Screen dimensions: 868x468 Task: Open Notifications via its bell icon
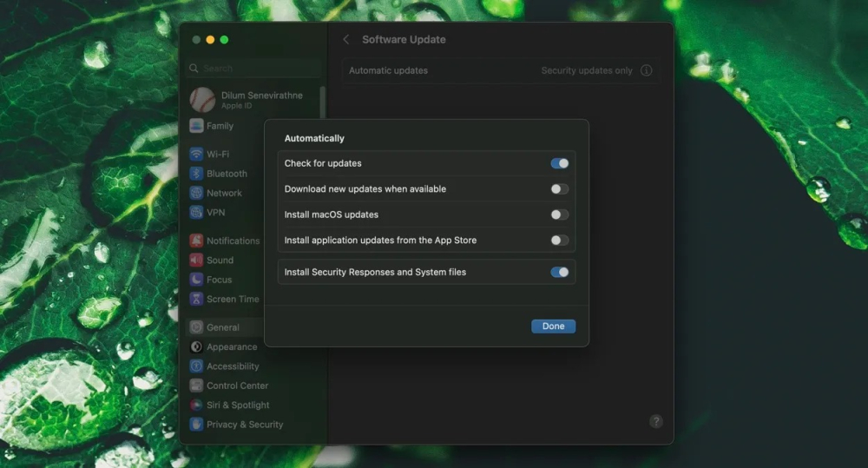point(197,241)
